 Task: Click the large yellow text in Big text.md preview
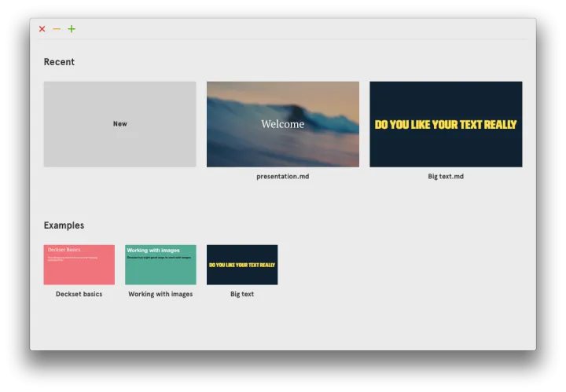point(446,124)
